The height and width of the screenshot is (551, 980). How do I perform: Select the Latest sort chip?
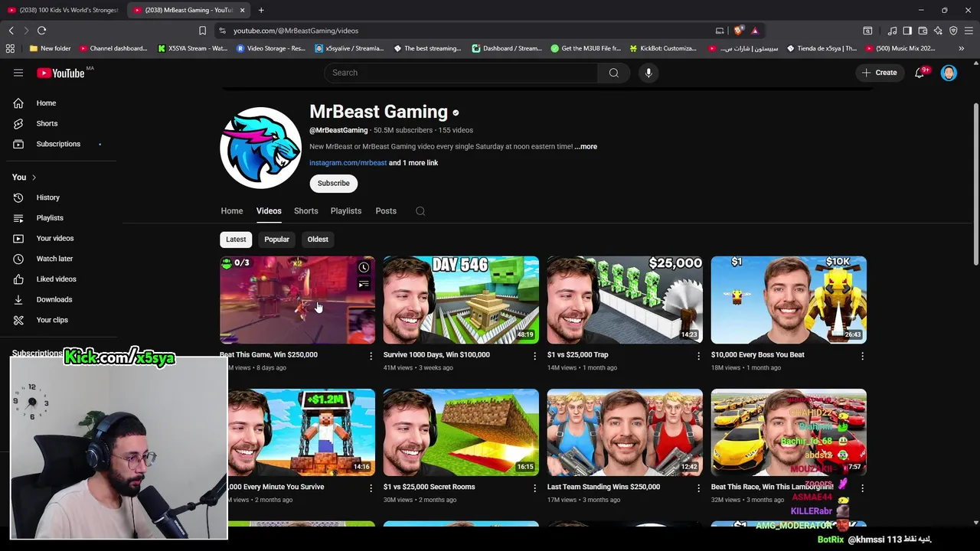tap(236, 240)
